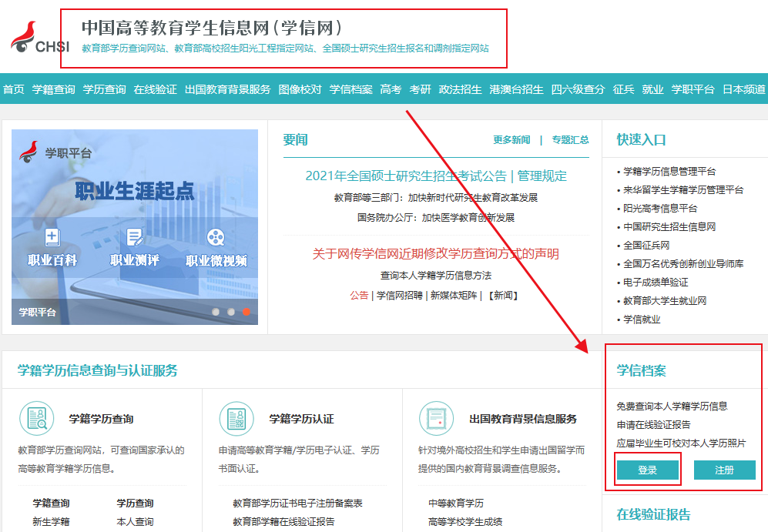768x532 pixels.
Task: Select the first carousel dot on banner
Action: [216, 312]
